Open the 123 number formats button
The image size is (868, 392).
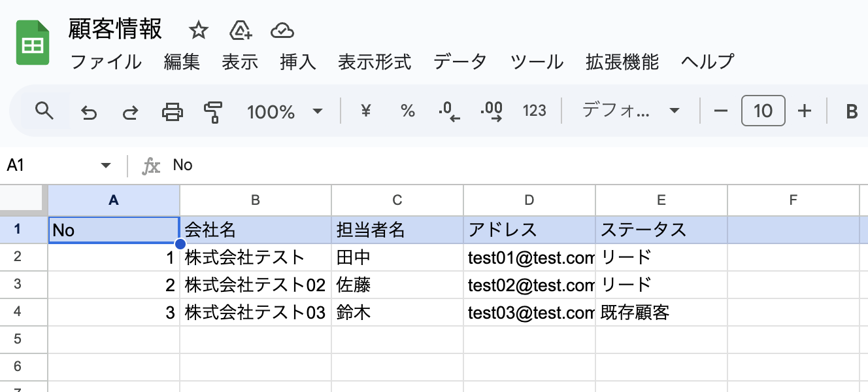point(535,111)
